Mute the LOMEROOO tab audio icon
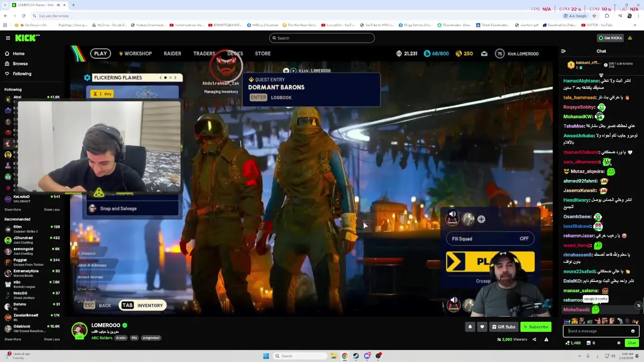644x362 pixels. coord(58,5)
